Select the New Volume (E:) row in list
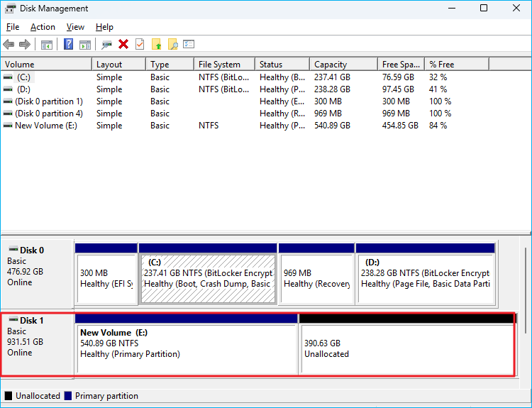 coord(45,126)
